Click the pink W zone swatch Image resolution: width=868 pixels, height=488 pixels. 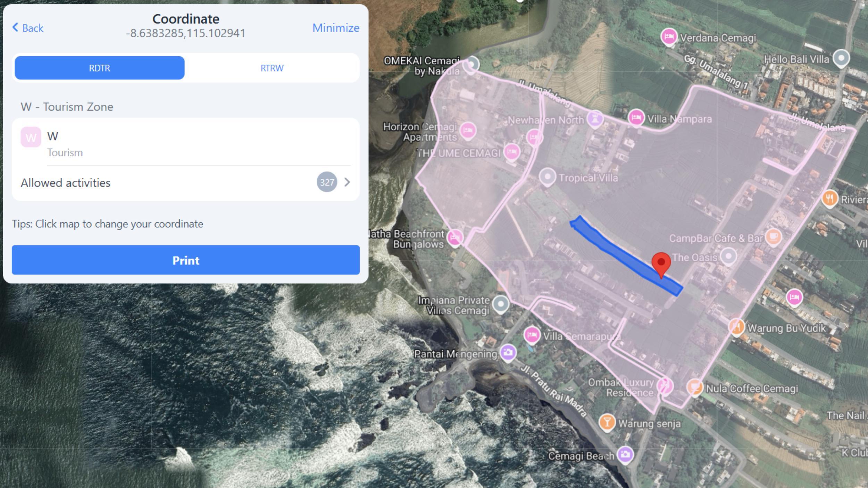[x=31, y=137]
